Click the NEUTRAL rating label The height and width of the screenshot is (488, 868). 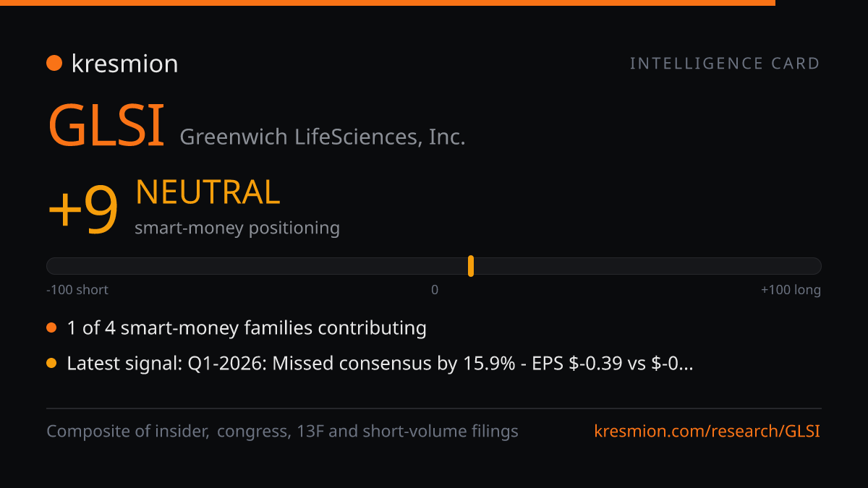pyautogui.click(x=208, y=192)
